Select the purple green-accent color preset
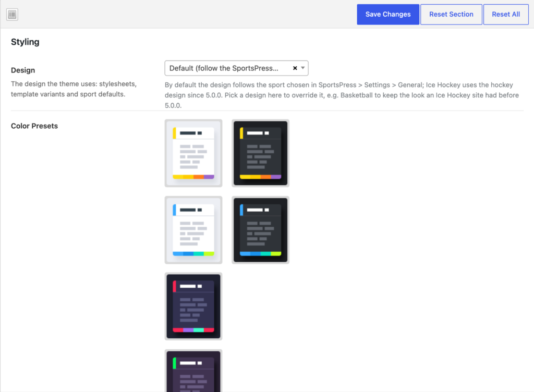 pyautogui.click(x=193, y=371)
